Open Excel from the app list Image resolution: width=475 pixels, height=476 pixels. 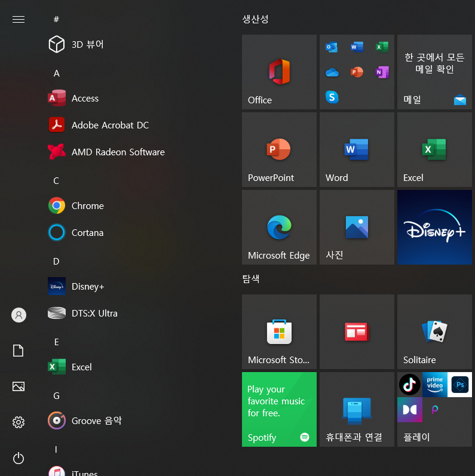[69, 367]
